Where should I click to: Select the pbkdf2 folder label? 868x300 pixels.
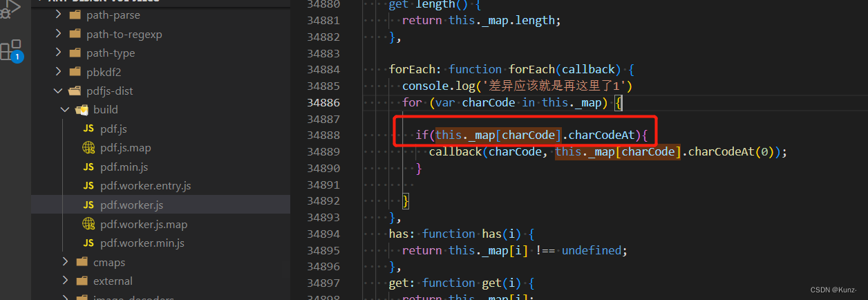(104, 71)
